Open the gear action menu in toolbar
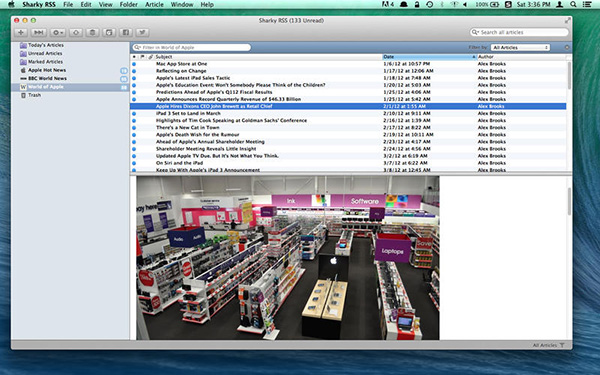The height and width of the screenshot is (375, 600). coord(58,33)
